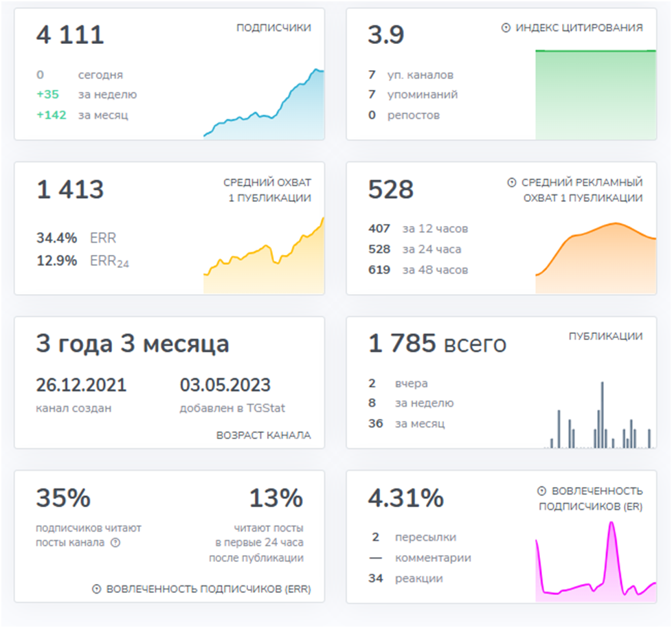Click '8 за неделю' publications row
672x628 pixels.
(x=411, y=403)
